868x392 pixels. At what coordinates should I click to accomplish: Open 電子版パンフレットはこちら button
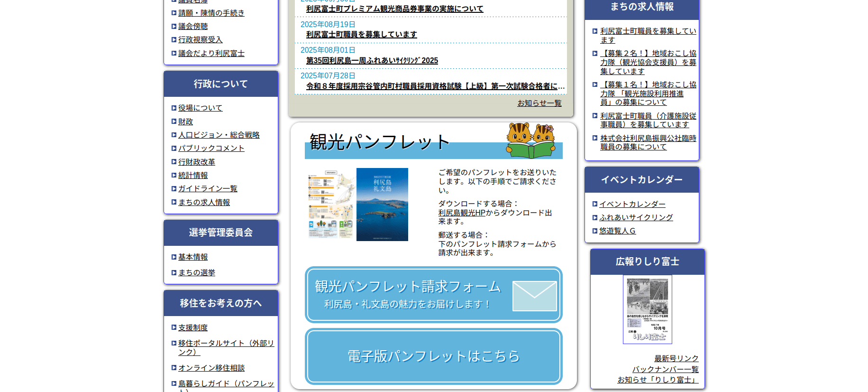pyautogui.click(x=433, y=356)
